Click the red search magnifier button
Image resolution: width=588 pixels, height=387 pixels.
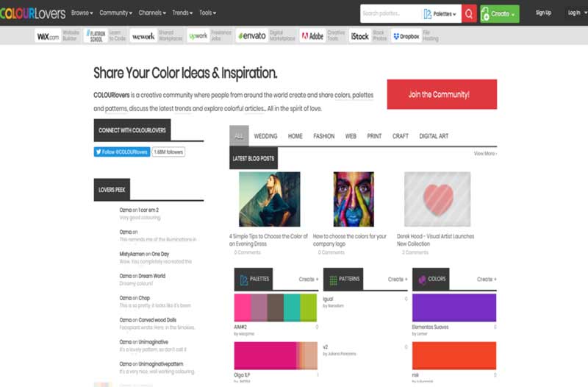click(x=469, y=13)
